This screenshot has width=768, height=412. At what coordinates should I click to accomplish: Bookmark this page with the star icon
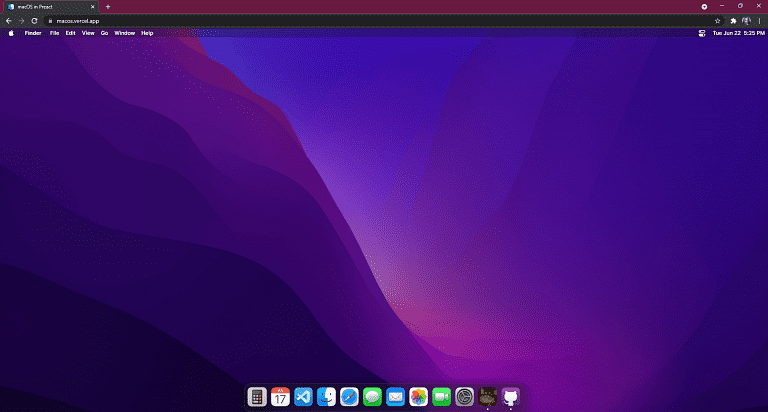pos(718,21)
